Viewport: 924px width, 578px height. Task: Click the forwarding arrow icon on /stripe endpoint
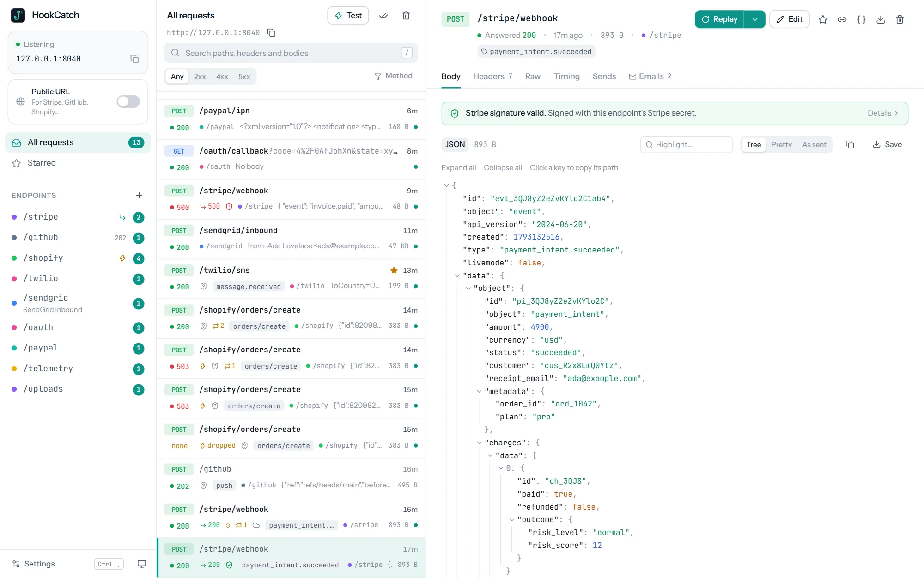[122, 217]
